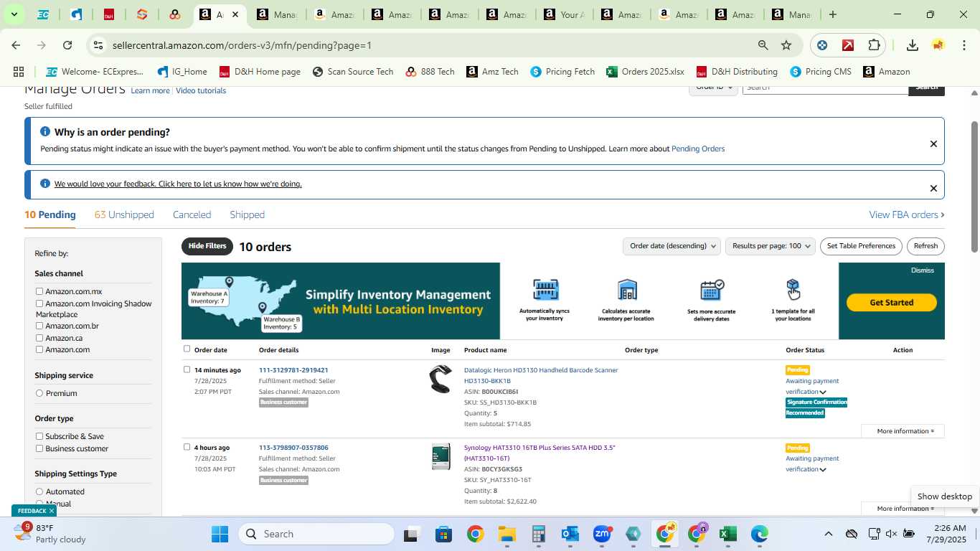Click the order Search input field
Screen dimensions: 980x551
pyautogui.click(x=825, y=88)
